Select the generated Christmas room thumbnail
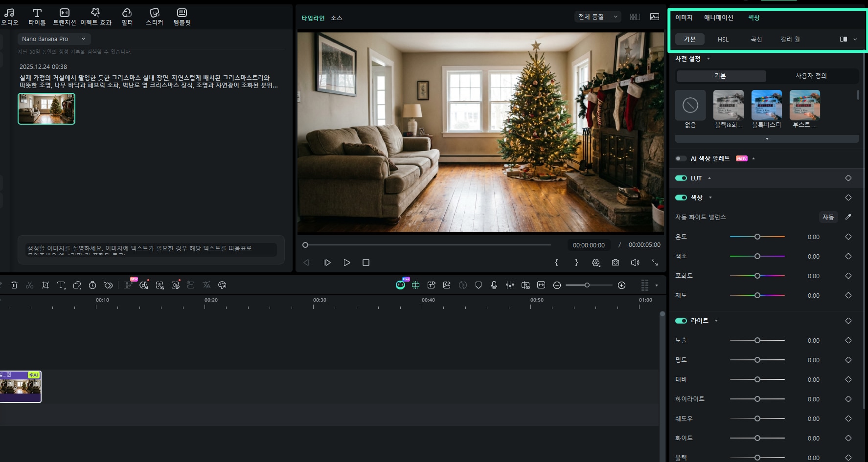This screenshot has height=462, width=868. coord(46,109)
